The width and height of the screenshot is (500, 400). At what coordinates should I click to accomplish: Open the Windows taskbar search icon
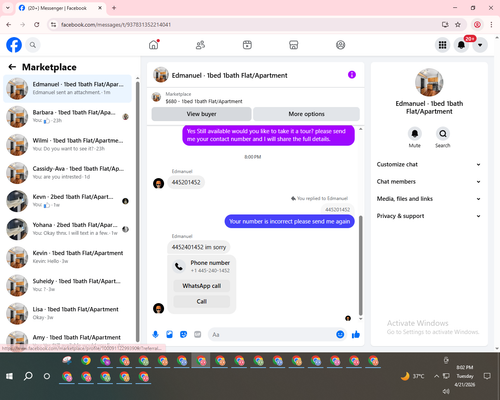click(28, 376)
